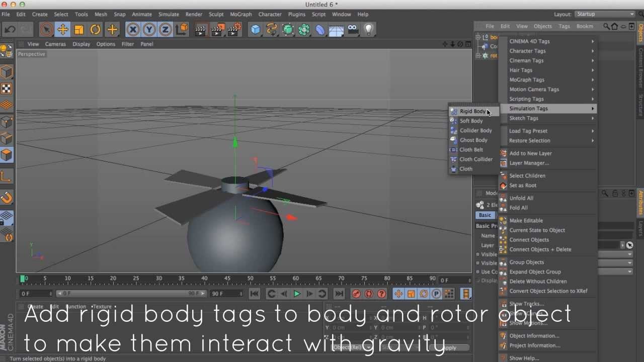
Task: Choose Rigid Body from simulation submenu
Action: (x=473, y=111)
